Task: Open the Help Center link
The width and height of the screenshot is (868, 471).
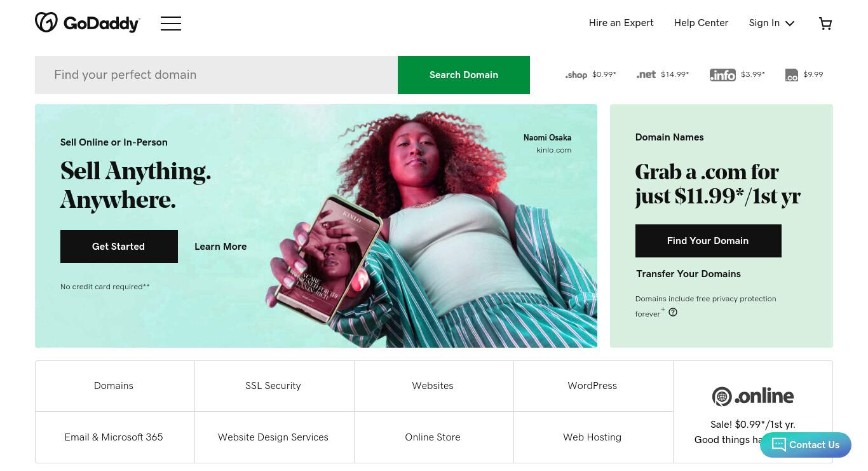Action: [701, 23]
